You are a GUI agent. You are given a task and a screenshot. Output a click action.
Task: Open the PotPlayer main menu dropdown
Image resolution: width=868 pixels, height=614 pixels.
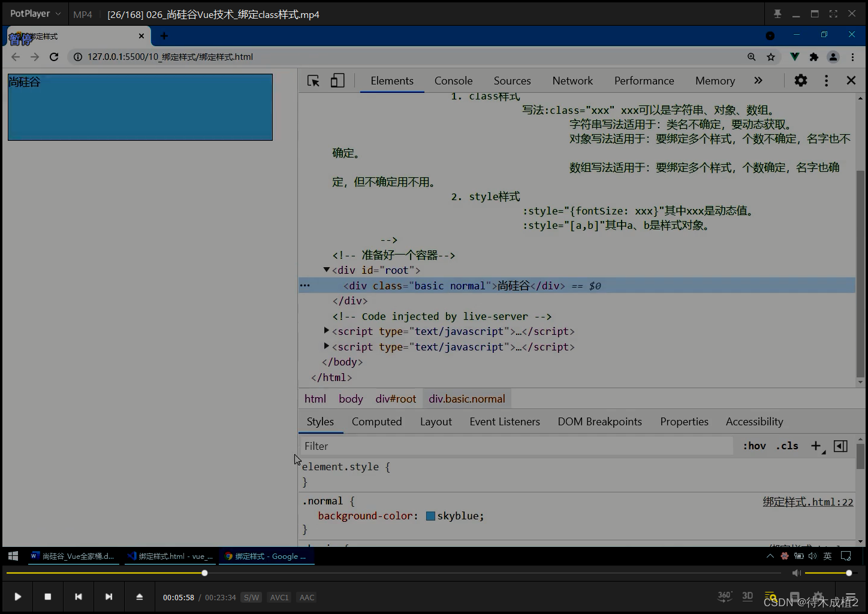[x=35, y=13]
